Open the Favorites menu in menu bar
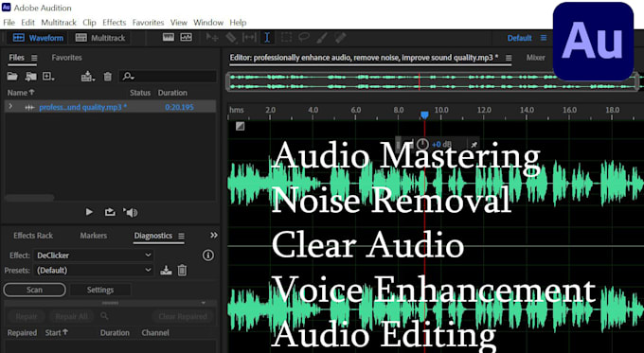Screen dimensions: 644x353 pos(148,22)
